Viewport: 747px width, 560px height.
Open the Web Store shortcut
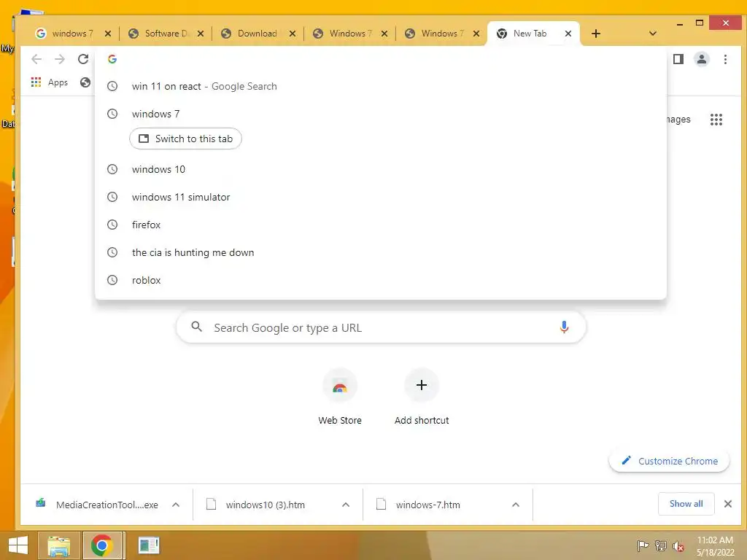click(340, 397)
